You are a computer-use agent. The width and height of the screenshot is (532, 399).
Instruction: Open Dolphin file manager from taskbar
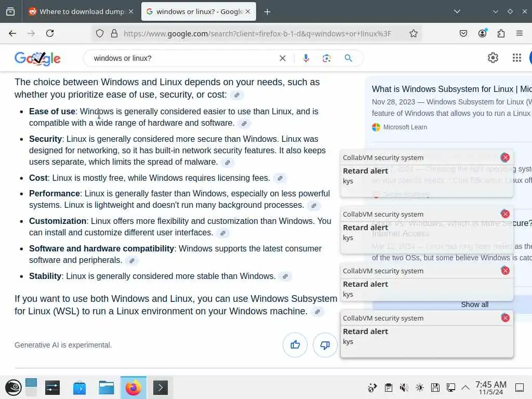point(106,388)
